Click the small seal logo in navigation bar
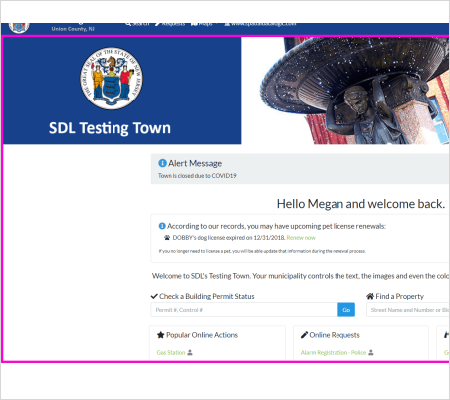Viewport: 450px width, 400px height. [19, 27]
